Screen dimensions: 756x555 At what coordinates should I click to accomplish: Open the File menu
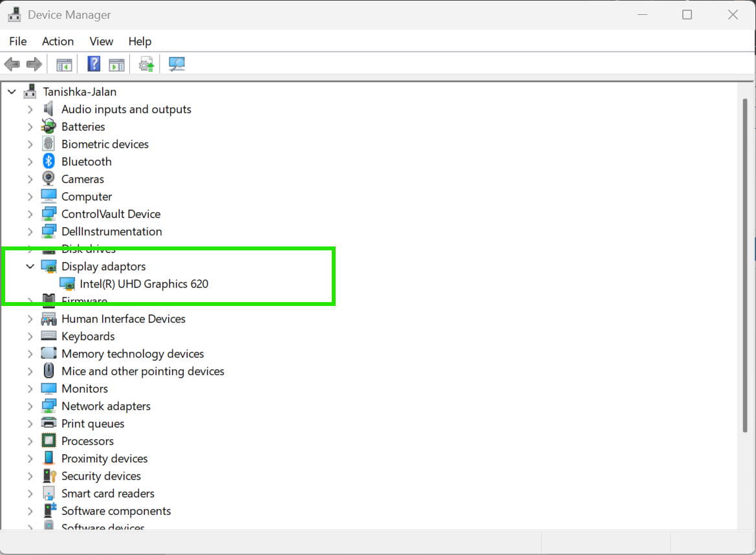(x=18, y=41)
